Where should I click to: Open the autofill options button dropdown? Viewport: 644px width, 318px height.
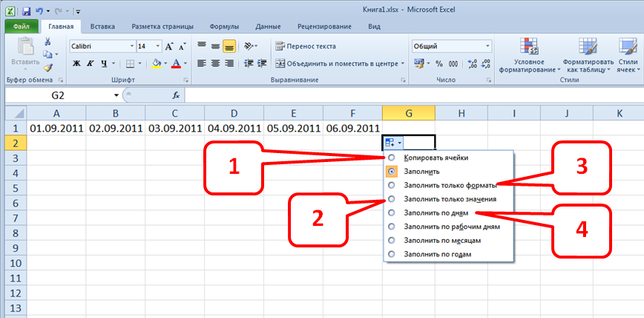tap(394, 142)
